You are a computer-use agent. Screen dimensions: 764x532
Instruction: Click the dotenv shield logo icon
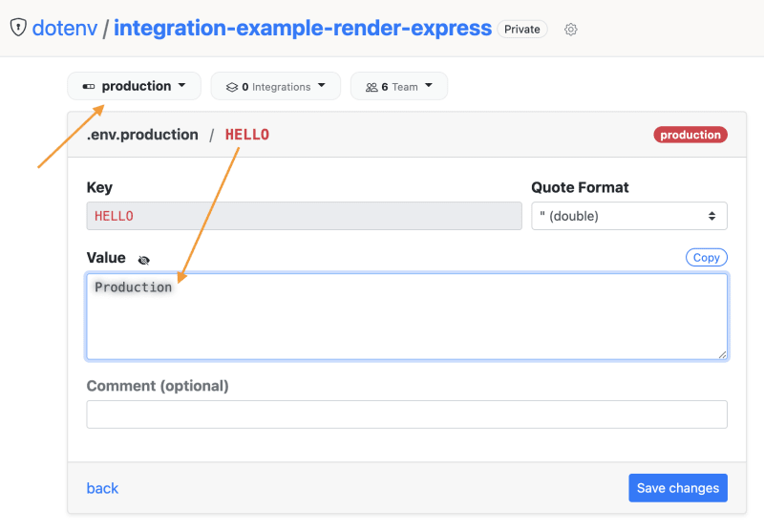tap(18, 28)
